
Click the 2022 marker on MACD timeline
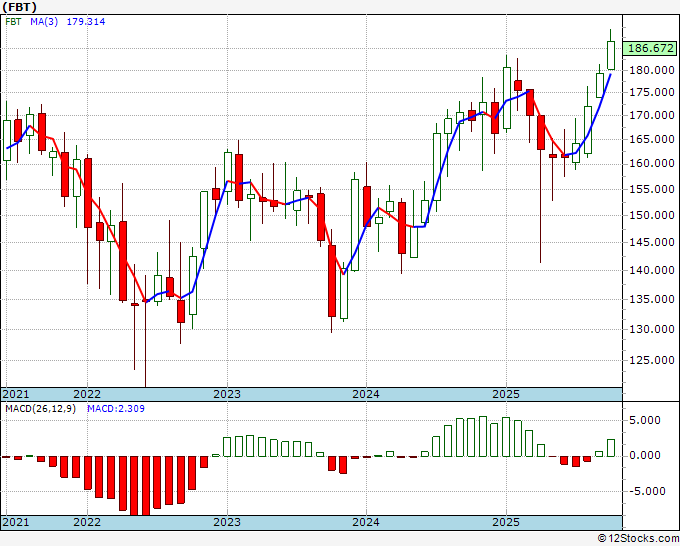click(x=87, y=522)
